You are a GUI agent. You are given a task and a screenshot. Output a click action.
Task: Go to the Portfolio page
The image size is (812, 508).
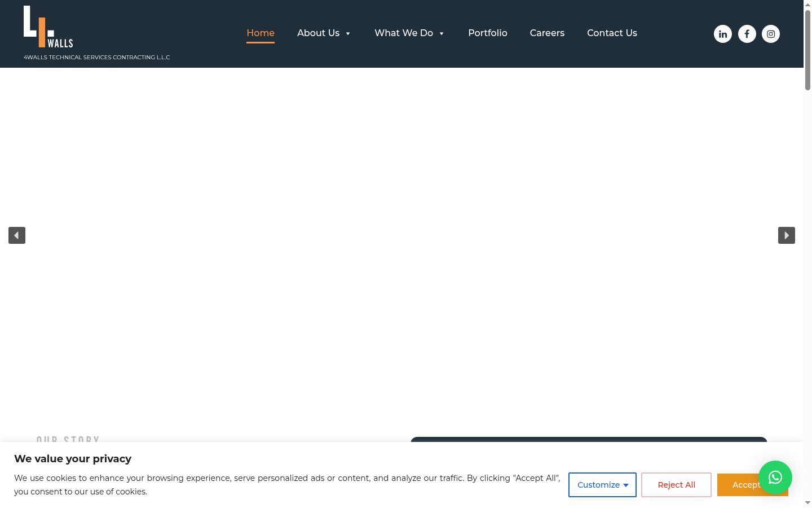point(488,33)
